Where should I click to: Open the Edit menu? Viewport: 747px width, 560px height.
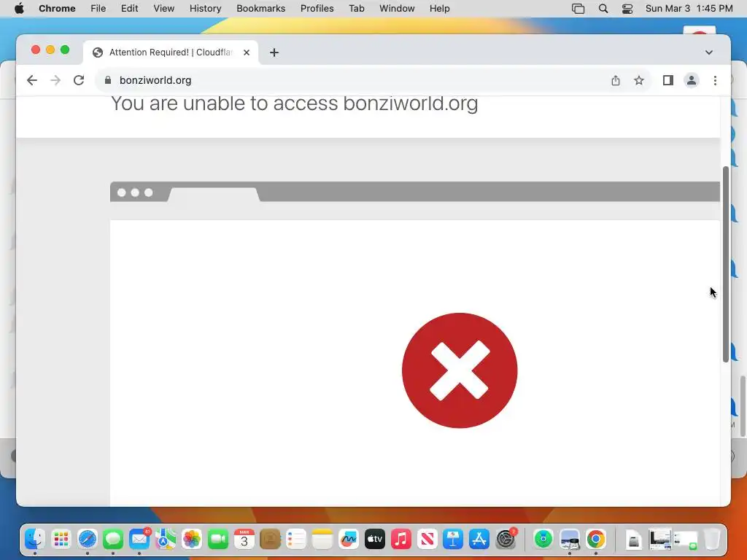[x=129, y=9]
